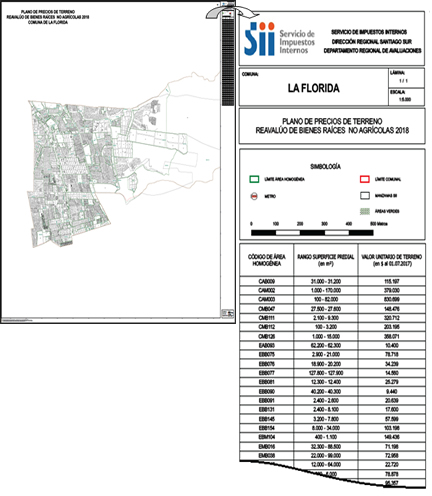Viewport: 432px width, 496px height.
Task: Click range '62.200 - 62.300'
Action: tap(326, 345)
